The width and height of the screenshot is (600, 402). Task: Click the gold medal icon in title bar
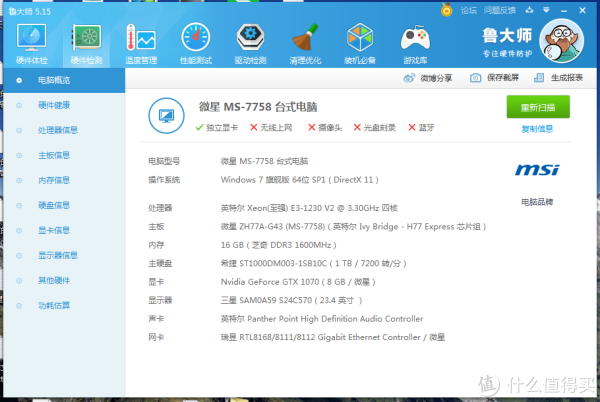[x=446, y=10]
